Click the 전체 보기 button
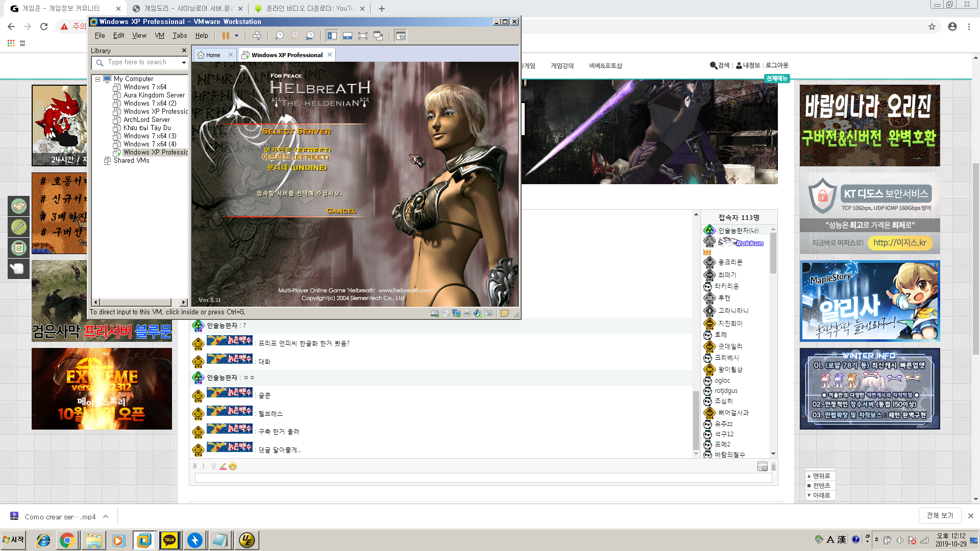Screen dimensions: 980x551 940,516
